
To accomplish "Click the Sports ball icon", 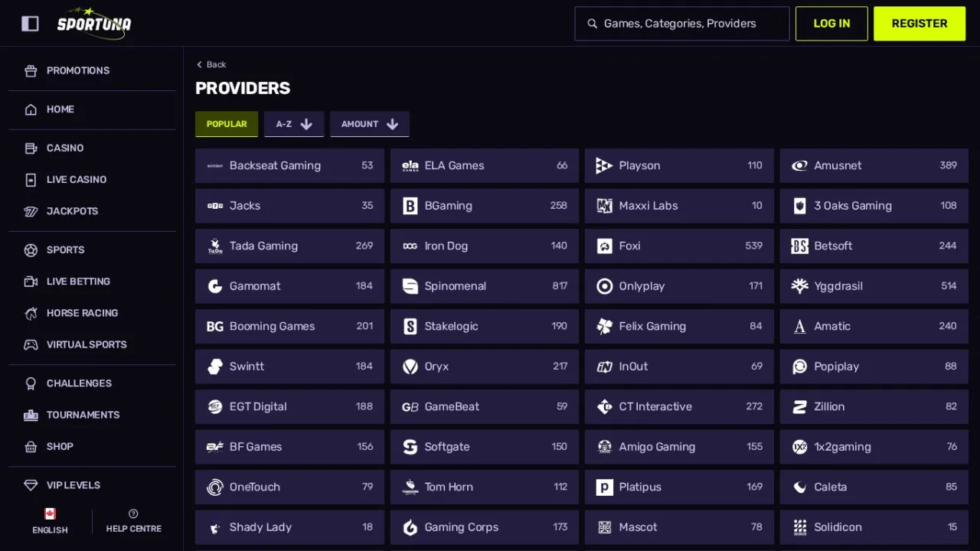I will (31, 250).
